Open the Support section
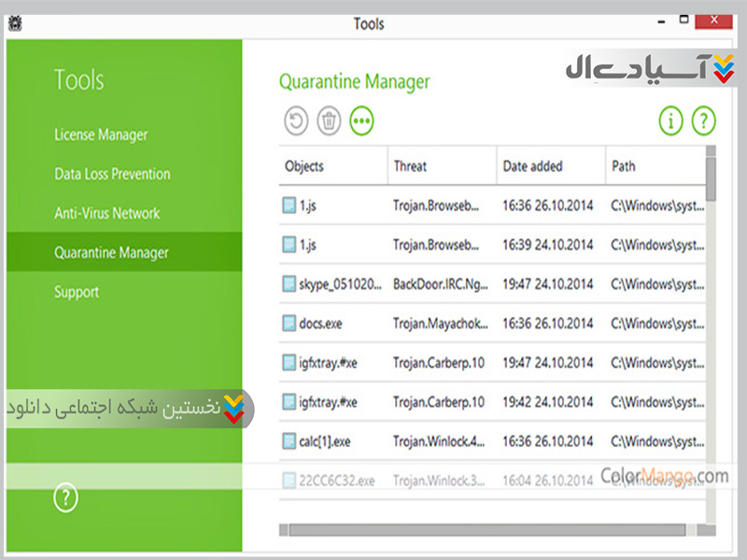This screenshot has height=560, width=747. pyautogui.click(x=77, y=292)
